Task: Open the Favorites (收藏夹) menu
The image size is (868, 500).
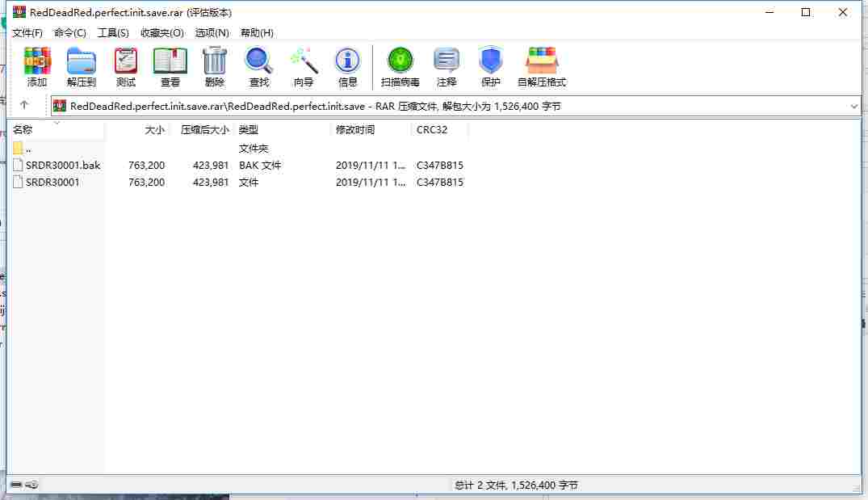Action: click(x=161, y=32)
